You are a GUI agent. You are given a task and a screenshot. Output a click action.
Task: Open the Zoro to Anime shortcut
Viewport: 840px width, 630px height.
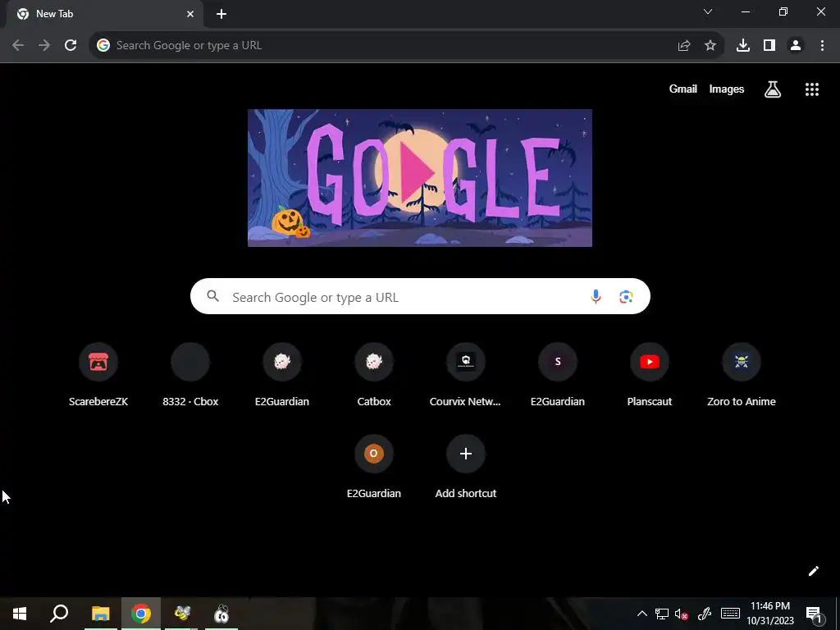742,374
